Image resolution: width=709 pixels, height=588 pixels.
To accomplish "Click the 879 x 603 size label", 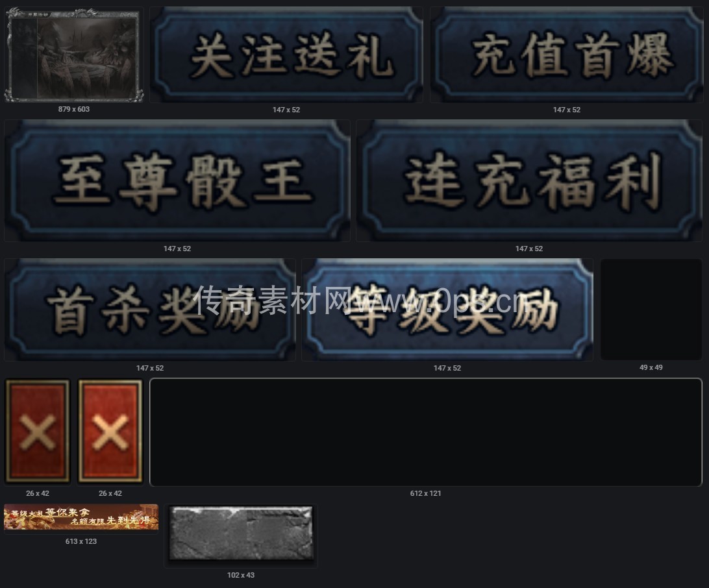I will 74,110.
